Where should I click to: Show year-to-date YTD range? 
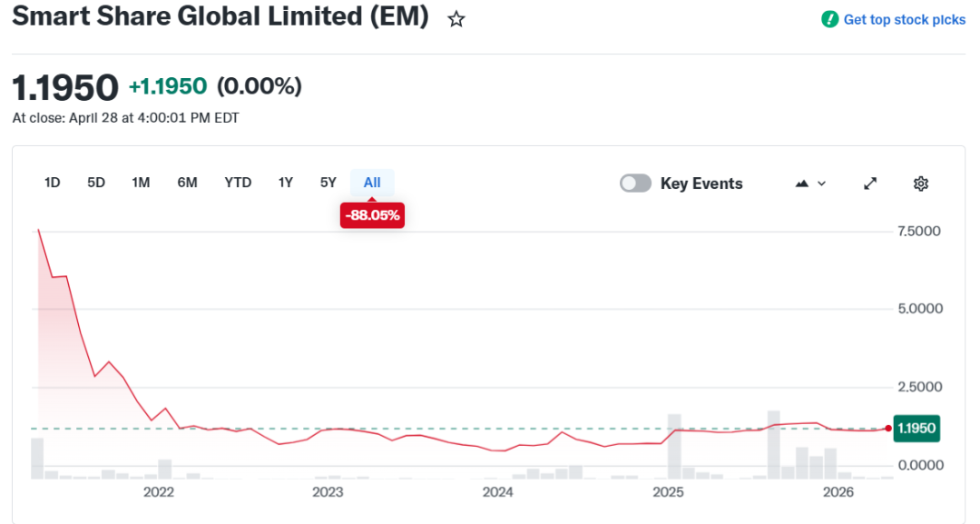(238, 183)
